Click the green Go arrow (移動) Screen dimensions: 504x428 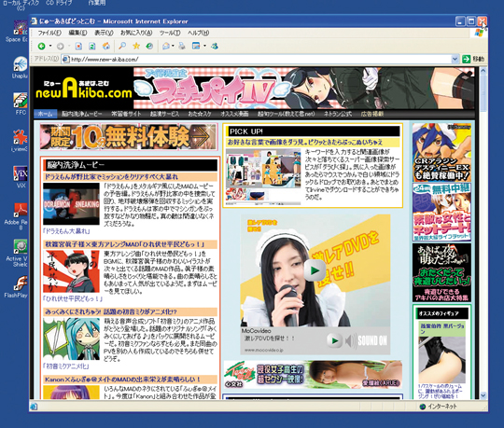pos(466,59)
